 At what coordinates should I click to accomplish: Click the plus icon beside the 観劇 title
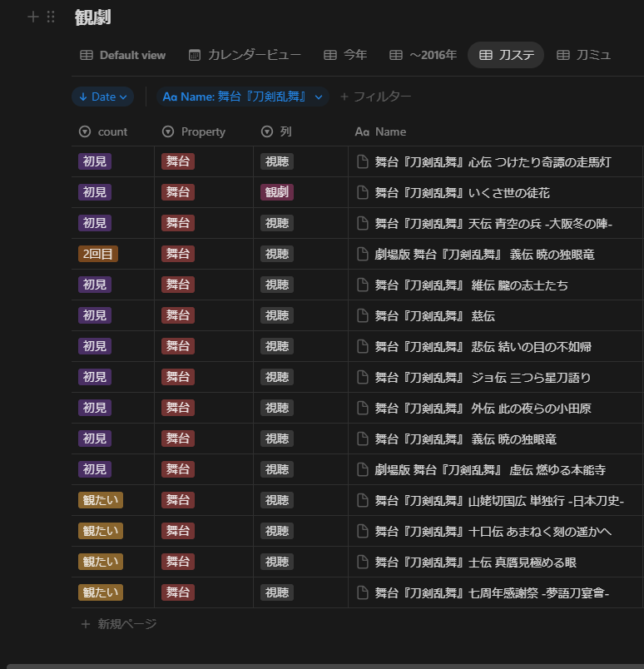point(33,17)
